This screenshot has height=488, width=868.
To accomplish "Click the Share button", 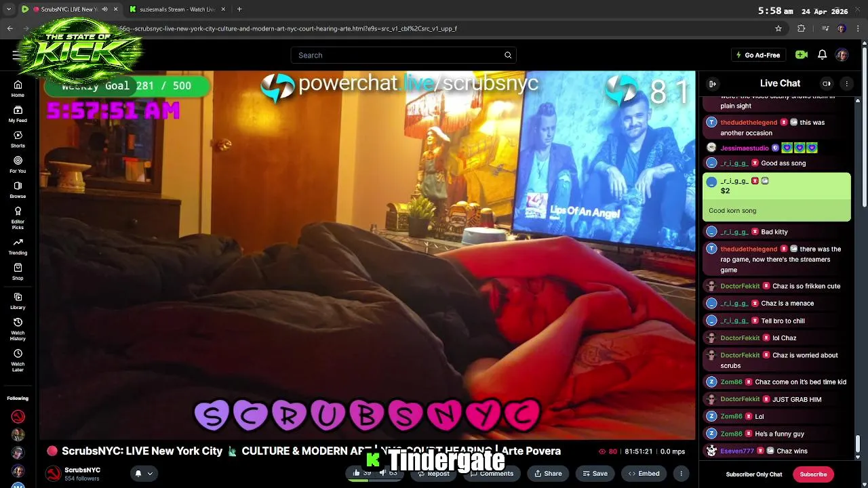I will point(548,474).
